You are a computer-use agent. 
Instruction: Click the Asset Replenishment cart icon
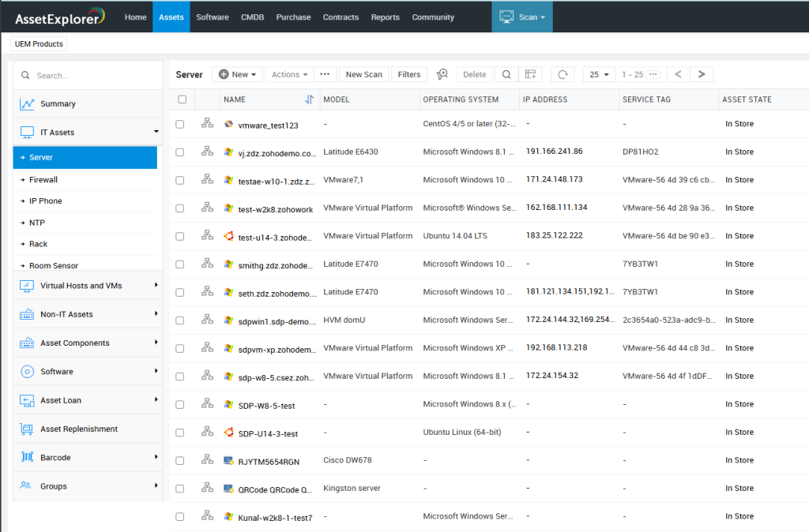(x=27, y=429)
